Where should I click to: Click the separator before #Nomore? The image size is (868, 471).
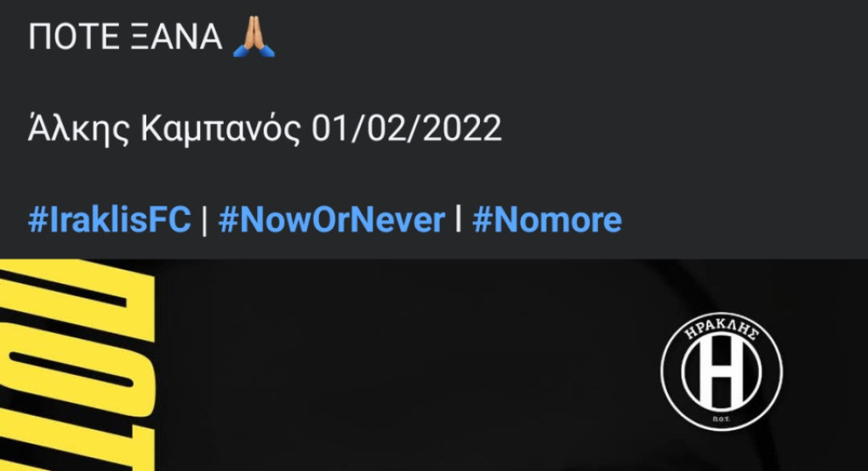pyautogui.click(x=459, y=218)
